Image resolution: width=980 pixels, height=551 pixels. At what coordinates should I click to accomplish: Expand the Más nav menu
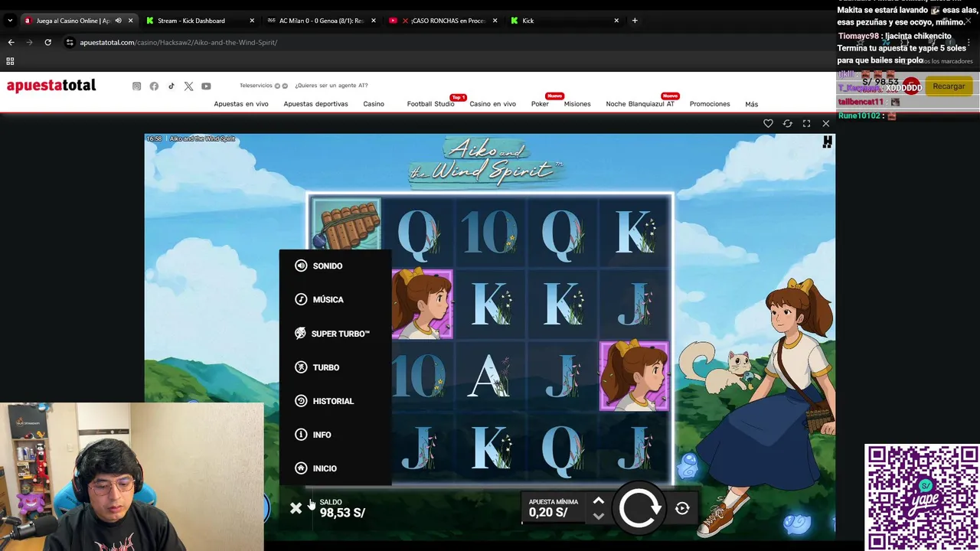[x=752, y=104]
